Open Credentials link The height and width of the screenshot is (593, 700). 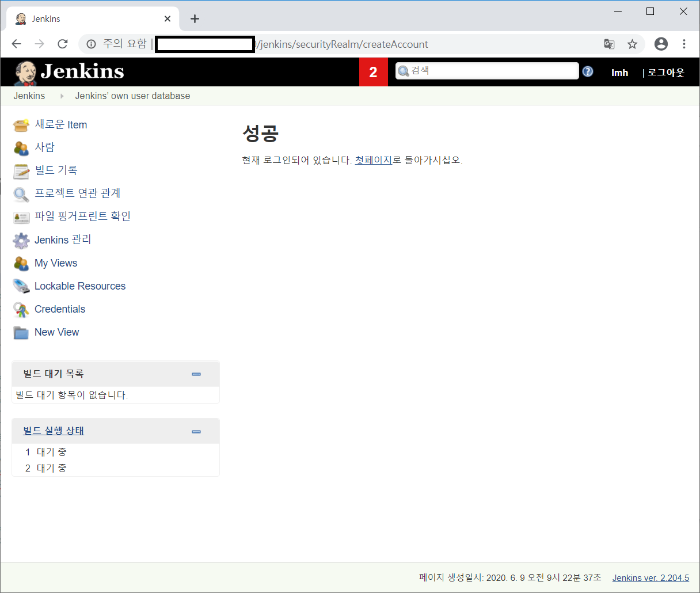(60, 309)
